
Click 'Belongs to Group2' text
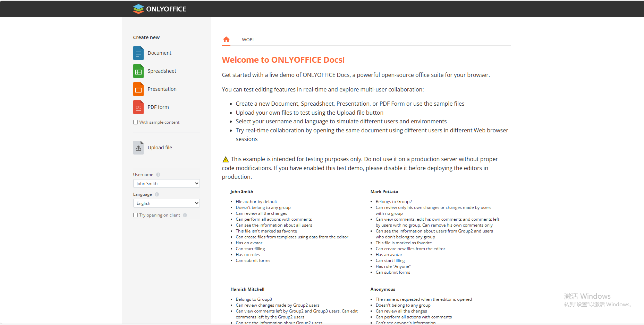click(394, 202)
